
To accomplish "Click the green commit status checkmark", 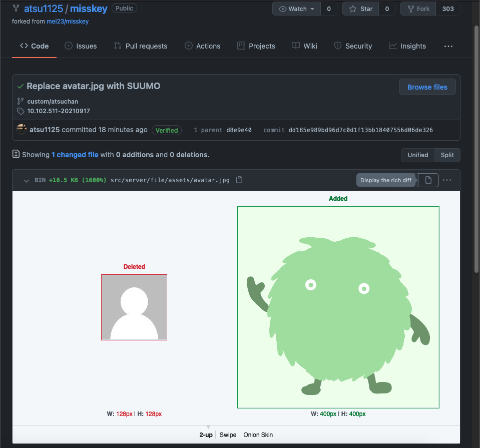I will click(20, 86).
